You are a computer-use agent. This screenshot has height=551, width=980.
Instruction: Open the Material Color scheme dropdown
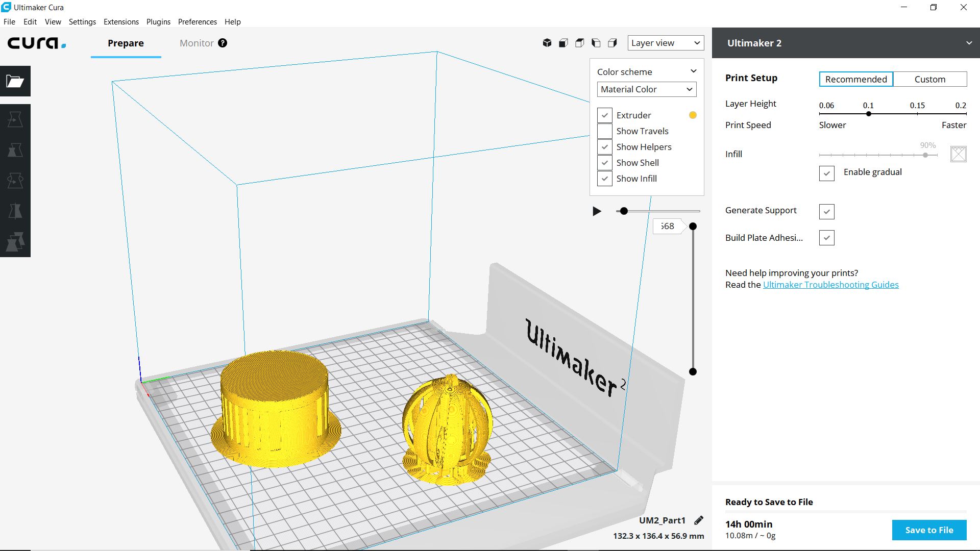(x=646, y=89)
